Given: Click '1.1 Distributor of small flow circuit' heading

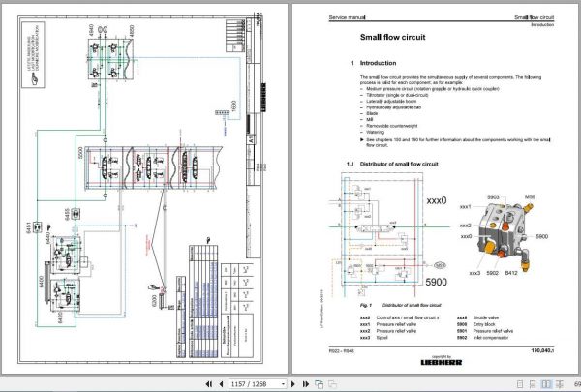Looking at the screenshot, I should coord(392,164).
